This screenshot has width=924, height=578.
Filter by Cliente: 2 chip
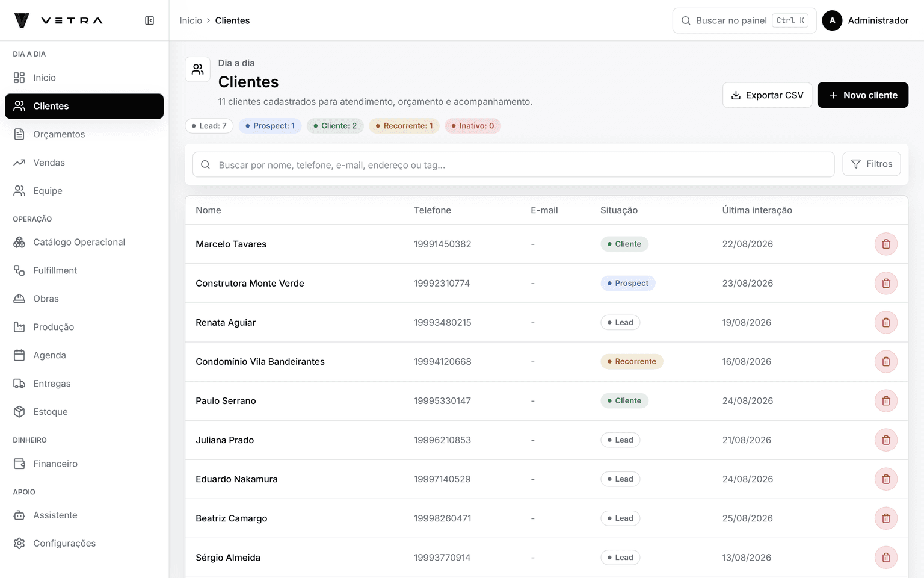(335, 126)
